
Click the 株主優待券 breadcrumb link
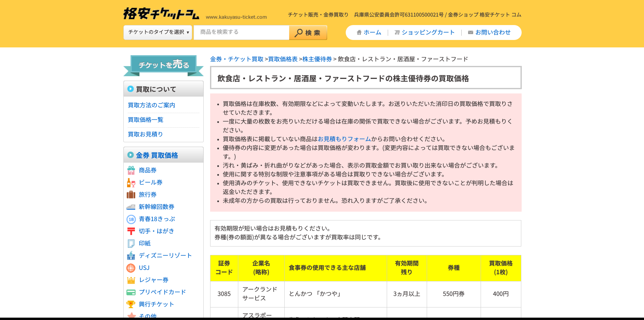tap(317, 59)
